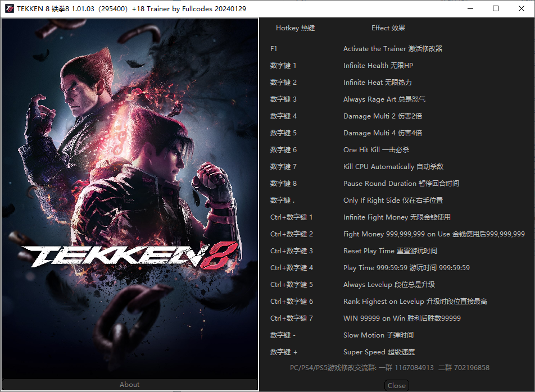This screenshot has height=392, width=535.
Task: Click hotkey label Ctrl+数字键 2
Action: (x=291, y=234)
